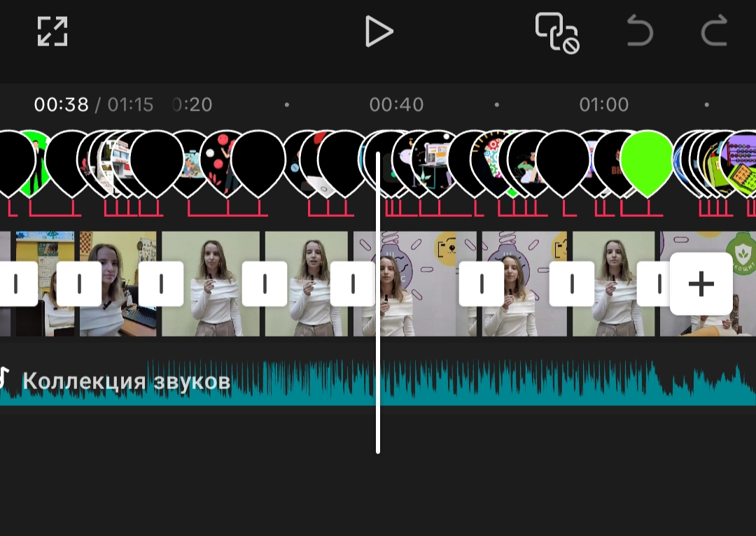The height and width of the screenshot is (536, 756).
Task: Tap the 01:00 mark on the time ruler
Action: [x=603, y=104]
